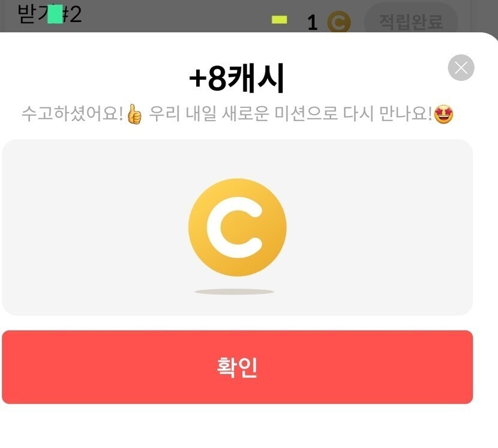Tap the large gold cash coin icon
498x448 pixels.
pyautogui.click(x=237, y=227)
